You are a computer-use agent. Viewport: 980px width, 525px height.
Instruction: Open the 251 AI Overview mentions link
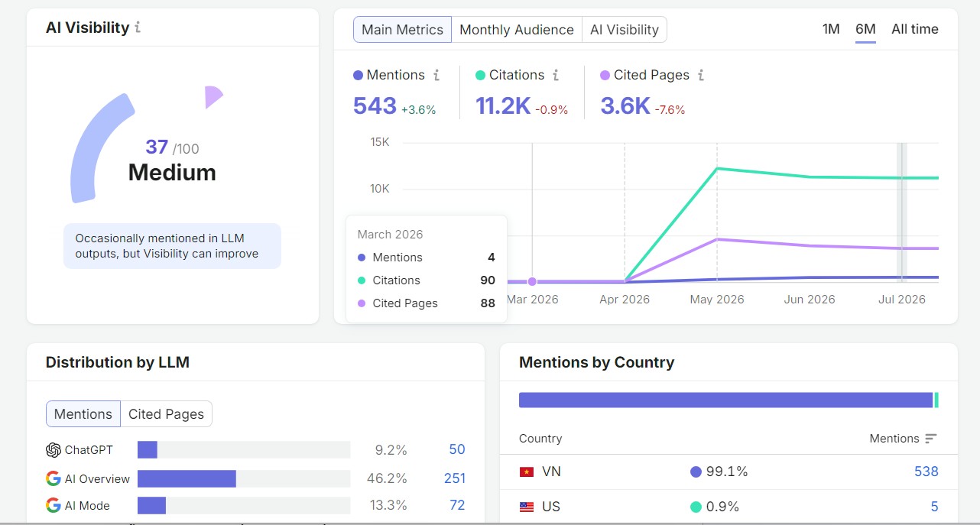point(455,478)
